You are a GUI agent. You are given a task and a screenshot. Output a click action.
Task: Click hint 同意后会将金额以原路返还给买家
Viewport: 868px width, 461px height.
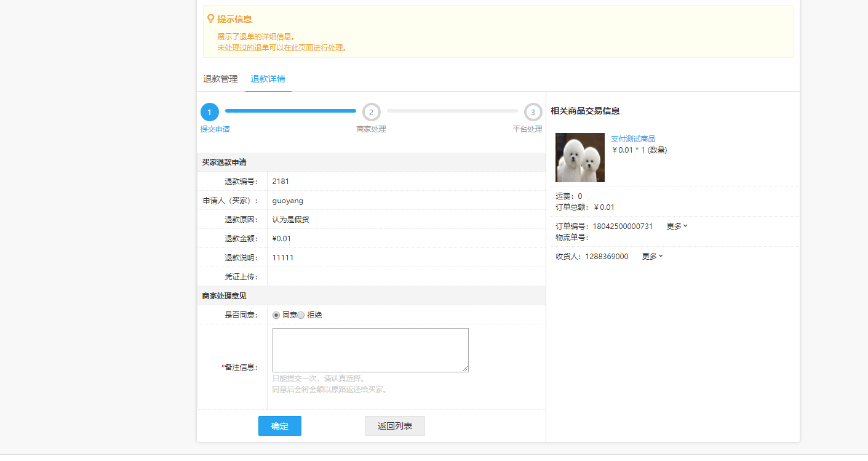coord(330,390)
